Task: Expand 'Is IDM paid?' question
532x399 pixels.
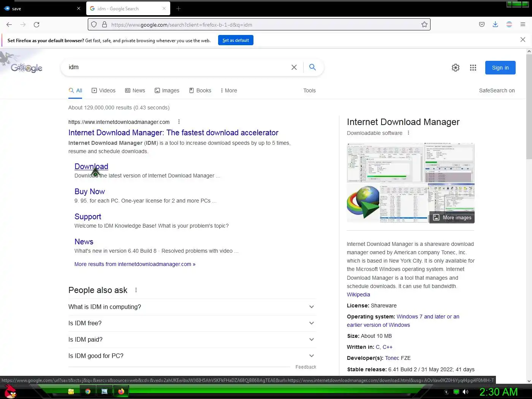Action: [x=192, y=340]
